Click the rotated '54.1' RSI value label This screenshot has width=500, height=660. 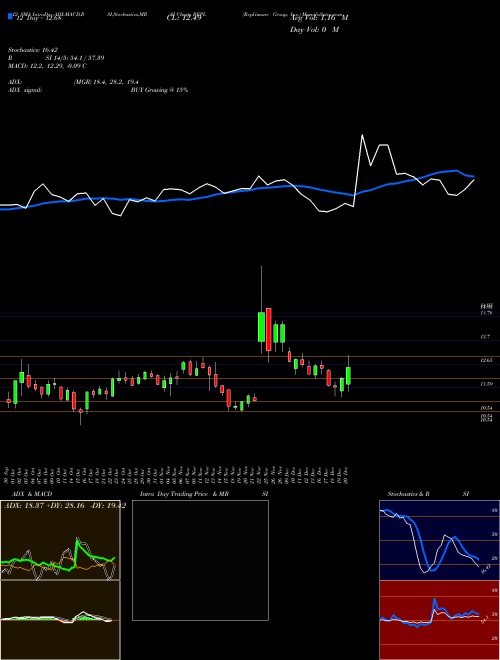click(484, 619)
